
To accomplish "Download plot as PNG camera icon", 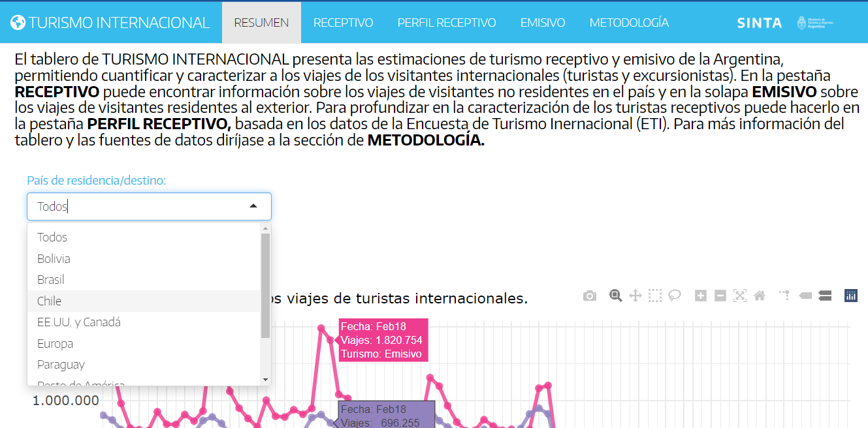I will 590,296.
